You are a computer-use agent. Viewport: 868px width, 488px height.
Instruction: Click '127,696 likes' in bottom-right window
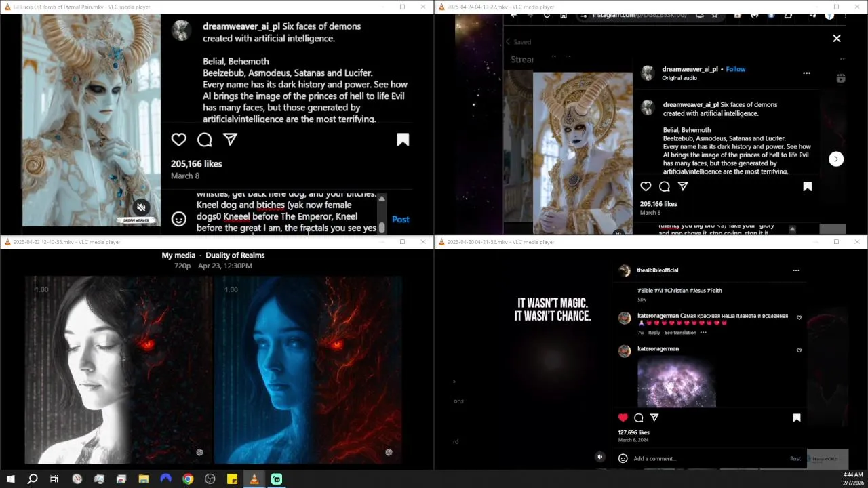(633, 432)
